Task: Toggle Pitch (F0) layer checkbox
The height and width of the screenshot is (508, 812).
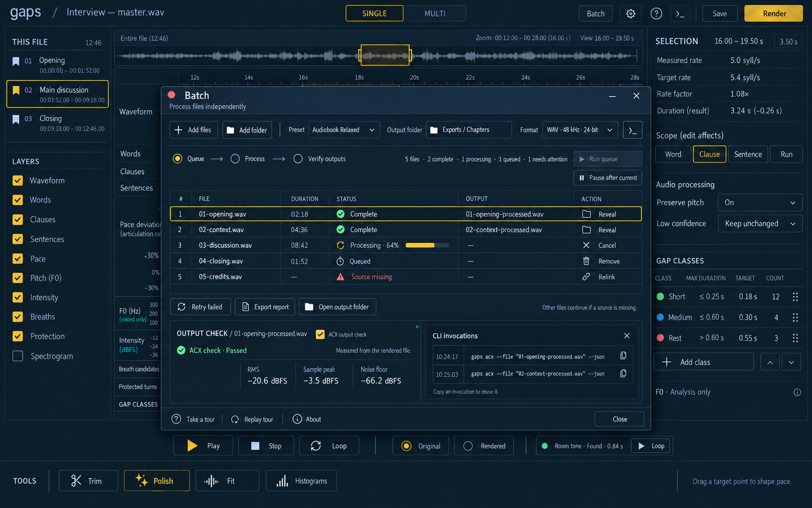Action: pos(18,278)
